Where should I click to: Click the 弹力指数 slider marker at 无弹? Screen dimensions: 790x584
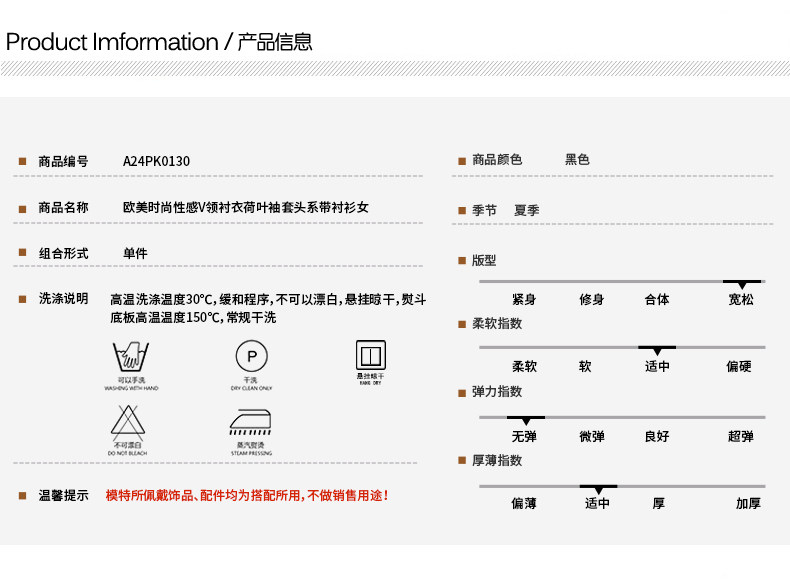point(525,420)
